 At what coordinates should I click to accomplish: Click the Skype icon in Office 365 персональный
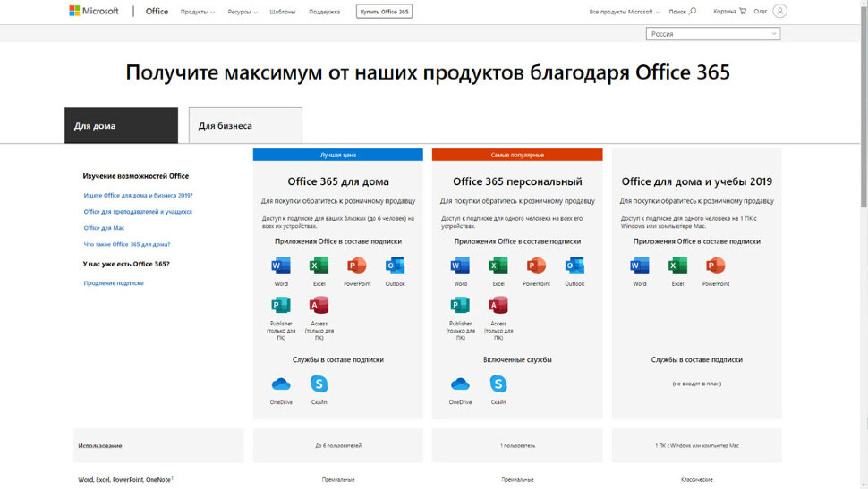click(x=498, y=384)
